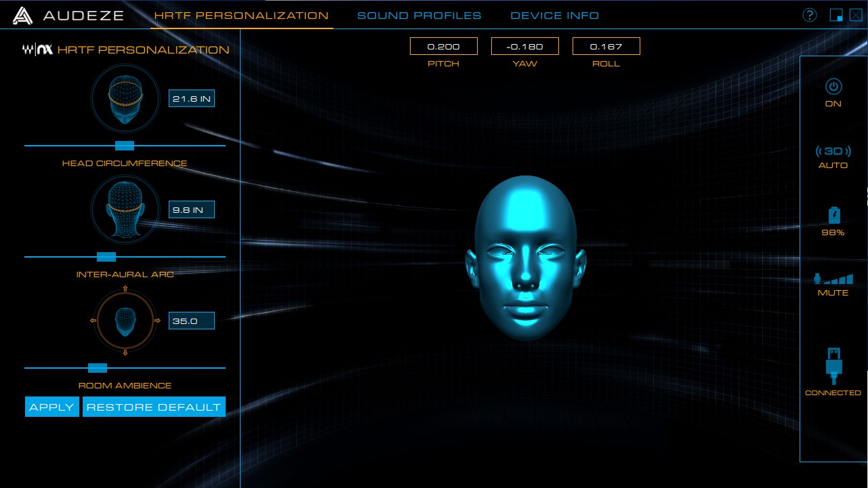Click the compact window mode icon
Screen dimensions: 868x488
[836, 15]
